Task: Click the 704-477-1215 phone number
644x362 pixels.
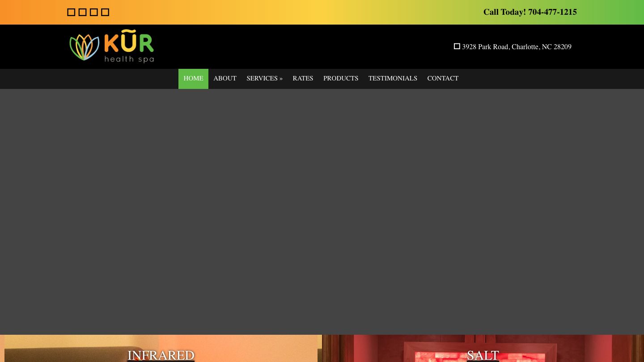Action: pyautogui.click(x=552, y=12)
